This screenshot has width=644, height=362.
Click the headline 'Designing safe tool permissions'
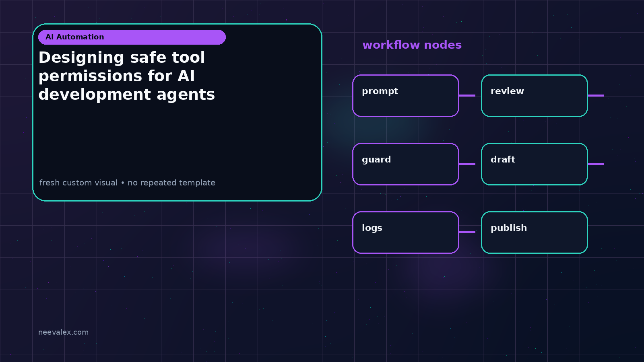[127, 76]
